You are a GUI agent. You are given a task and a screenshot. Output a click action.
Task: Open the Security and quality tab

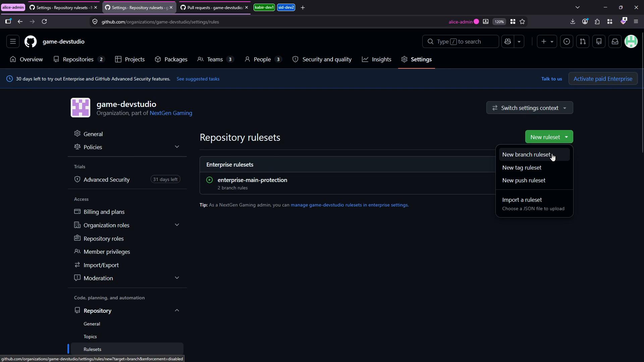click(x=322, y=59)
